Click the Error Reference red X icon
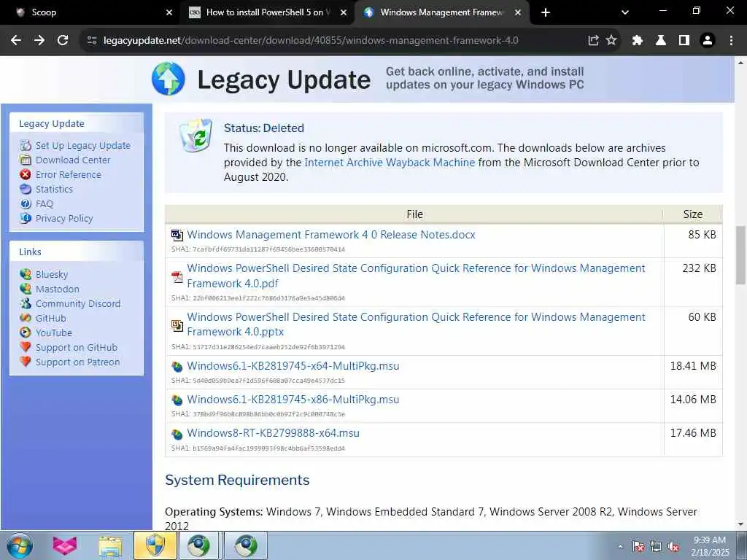 (x=26, y=175)
